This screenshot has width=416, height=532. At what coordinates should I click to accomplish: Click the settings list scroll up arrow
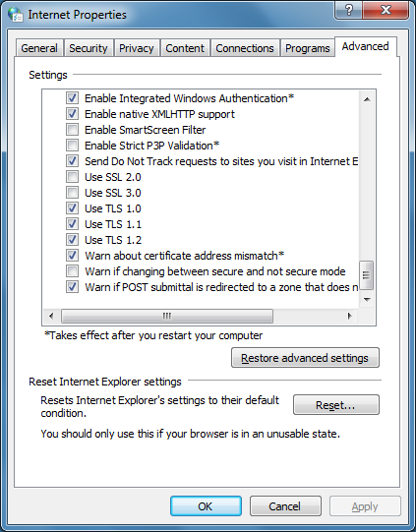tap(367, 99)
